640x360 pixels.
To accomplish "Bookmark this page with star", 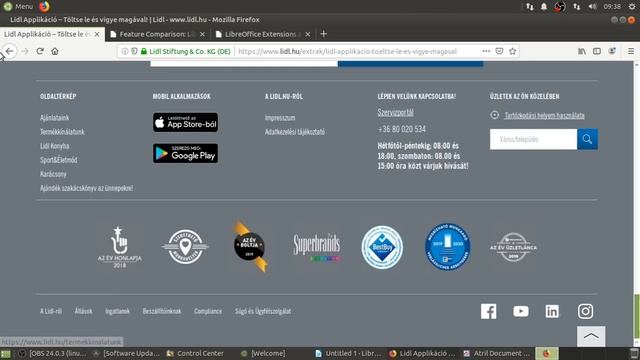I will pyautogui.click(x=513, y=51).
